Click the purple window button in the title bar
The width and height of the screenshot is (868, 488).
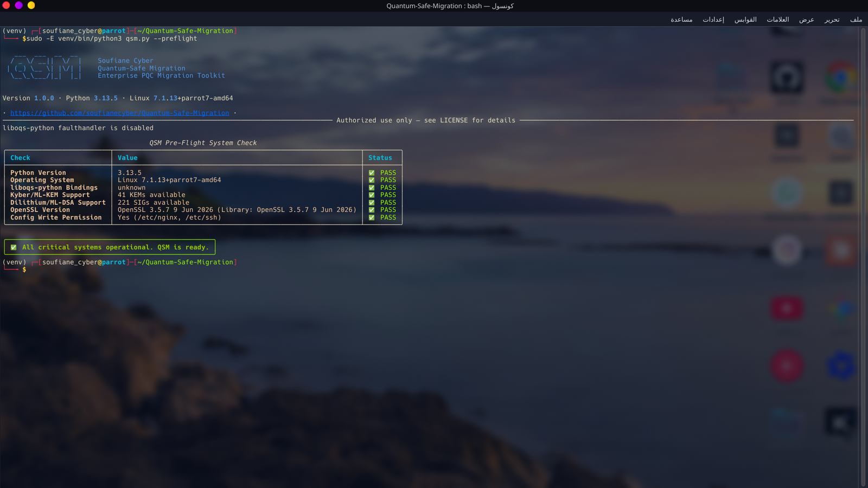point(18,5)
